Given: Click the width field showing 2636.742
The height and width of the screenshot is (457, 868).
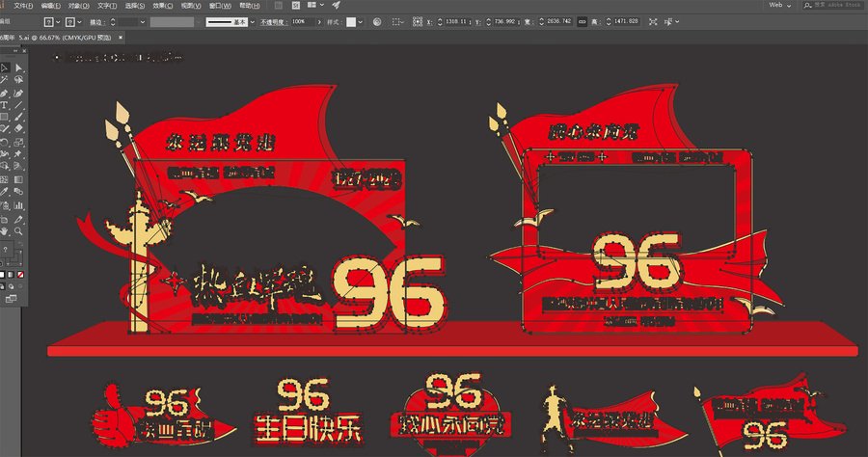Looking at the screenshot, I should (x=559, y=22).
